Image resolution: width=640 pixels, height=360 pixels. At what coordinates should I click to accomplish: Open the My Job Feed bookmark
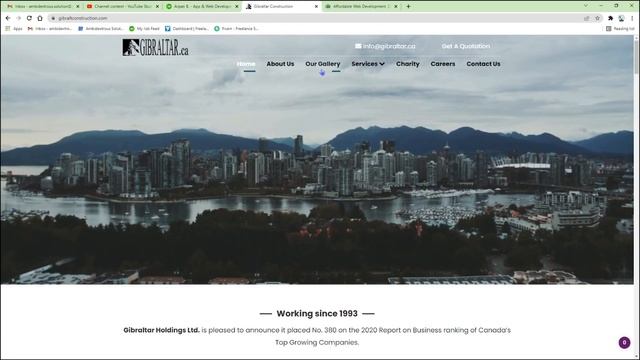pyautogui.click(x=144, y=29)
